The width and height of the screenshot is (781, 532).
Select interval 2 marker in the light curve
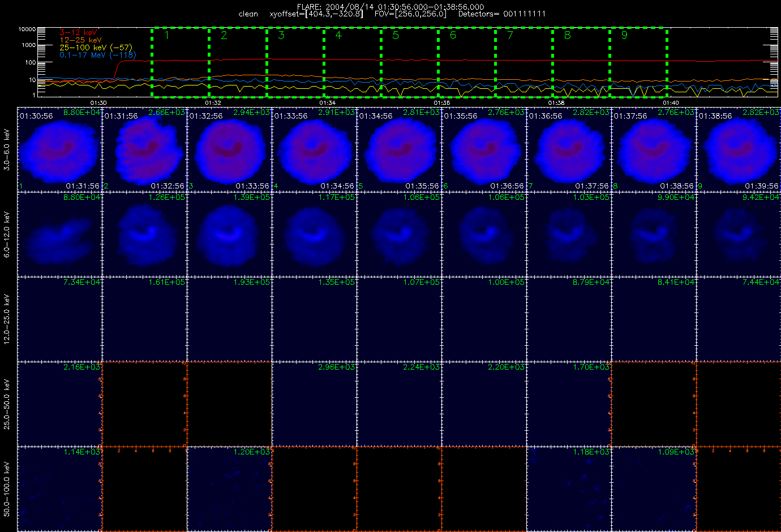(224, 35)
